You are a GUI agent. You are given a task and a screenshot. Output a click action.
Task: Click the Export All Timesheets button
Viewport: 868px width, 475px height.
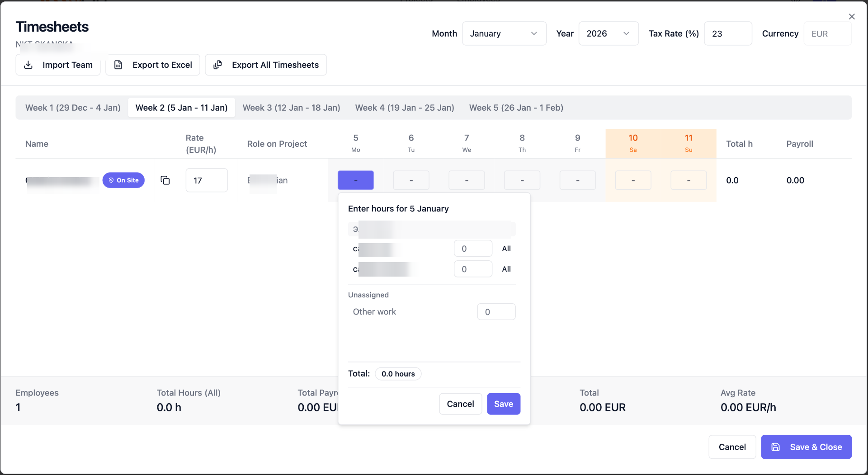pyautogui.click(x=266, y=65)
